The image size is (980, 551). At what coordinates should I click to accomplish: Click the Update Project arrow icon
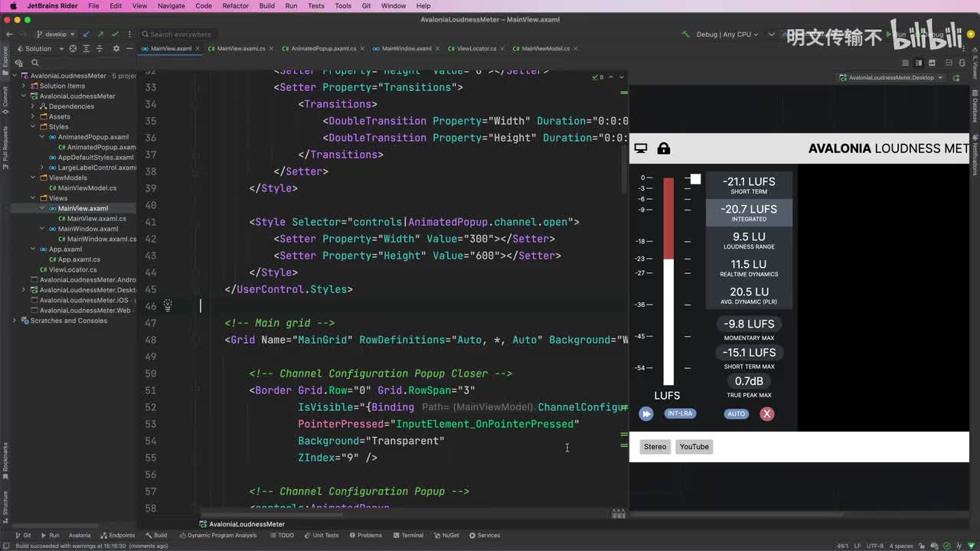click(x=87, y=34)
